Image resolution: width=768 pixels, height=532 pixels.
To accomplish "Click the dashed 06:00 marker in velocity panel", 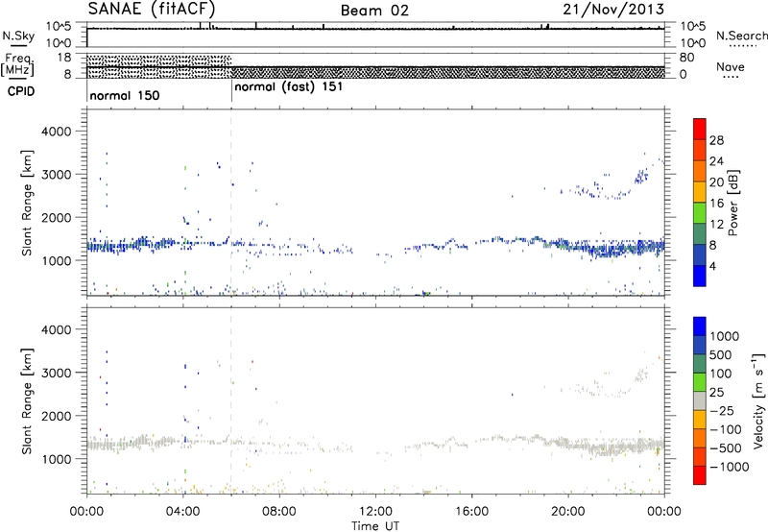I will tap(231, 401).
